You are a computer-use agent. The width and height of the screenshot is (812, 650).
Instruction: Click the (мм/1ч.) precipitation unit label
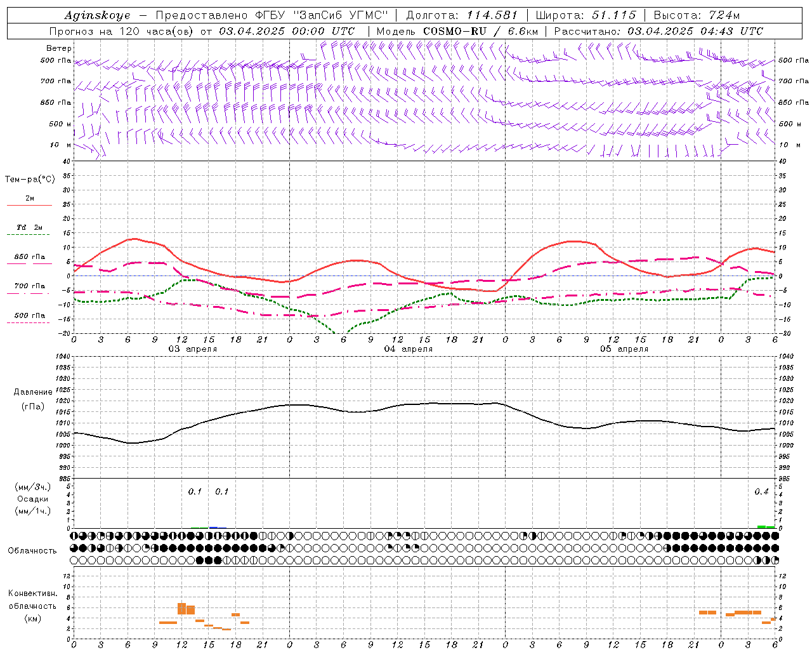[x=33, y=511]
